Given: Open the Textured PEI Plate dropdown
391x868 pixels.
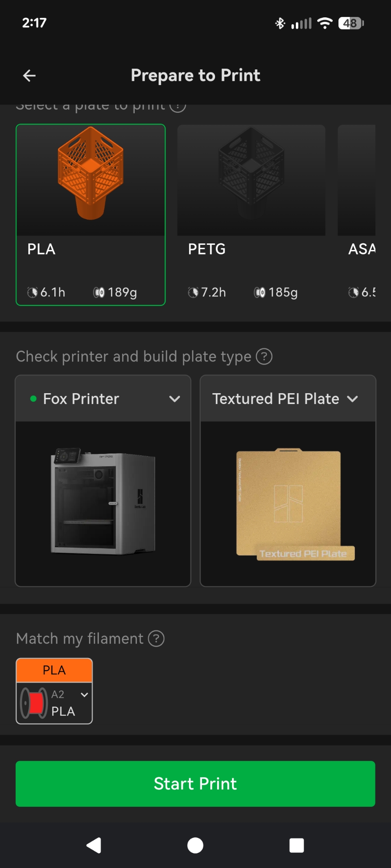Looking at the screenshot, I should pyautogui.click(x=353, y=399).
